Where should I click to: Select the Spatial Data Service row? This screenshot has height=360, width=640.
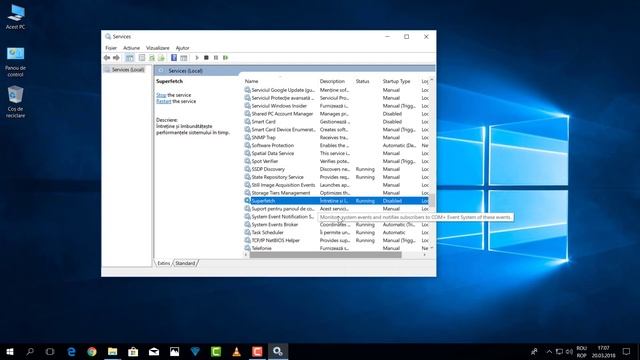pyautogui.click(x=336, y=153)
